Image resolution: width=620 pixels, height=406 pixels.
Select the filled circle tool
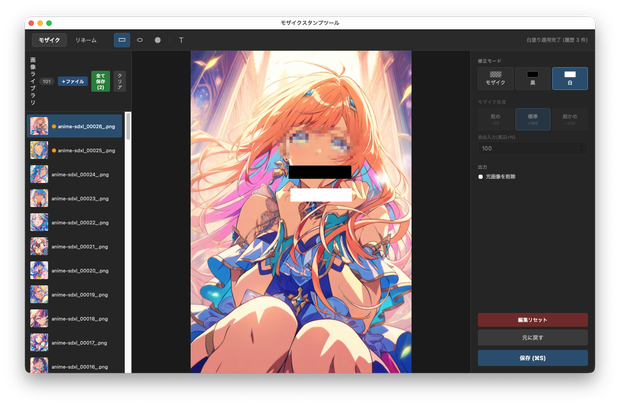point(157,40)
